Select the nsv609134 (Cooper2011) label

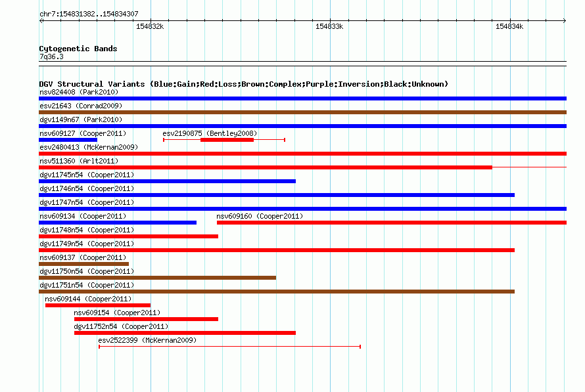(83, 216)
